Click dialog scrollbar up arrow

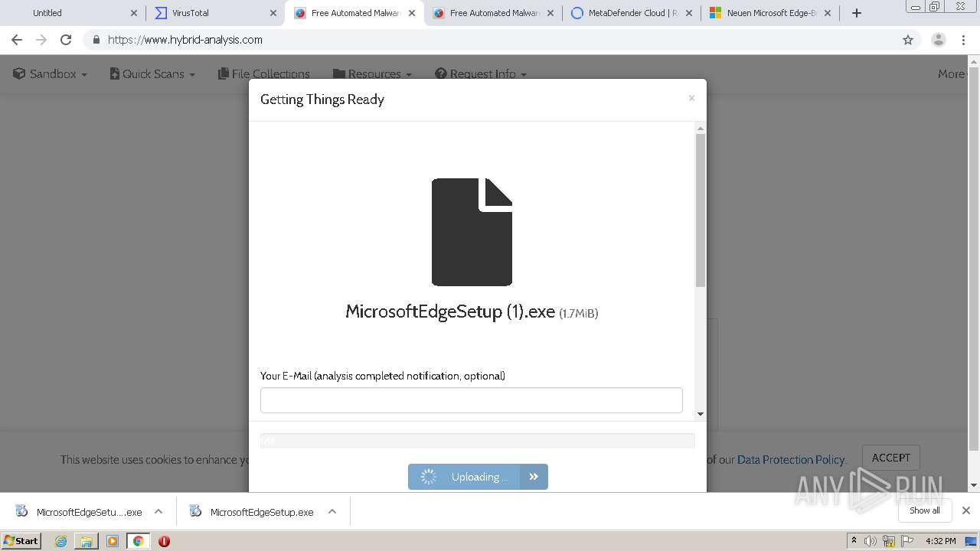(700, 129)
